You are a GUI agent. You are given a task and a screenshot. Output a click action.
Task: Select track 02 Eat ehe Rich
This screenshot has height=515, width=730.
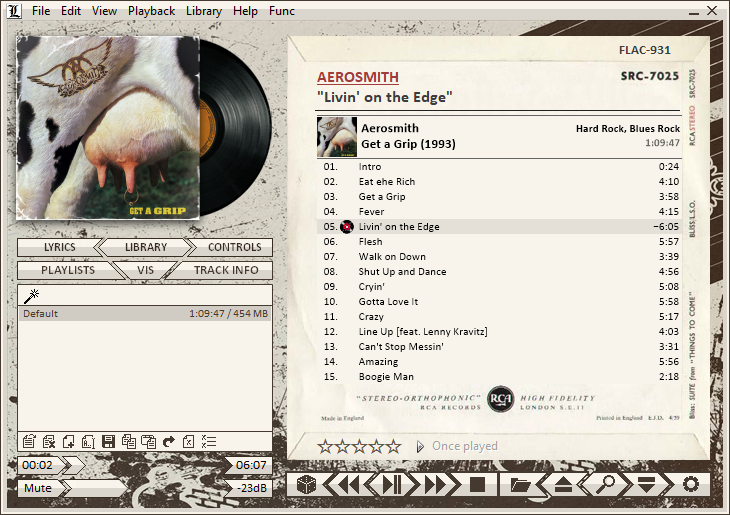pyautogui.click(x=501, y=182)
